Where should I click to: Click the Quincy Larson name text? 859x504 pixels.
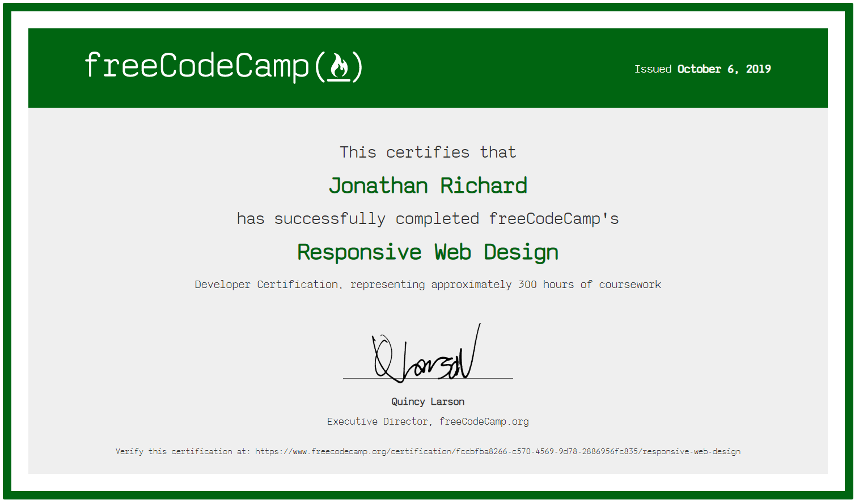(x=428, y=401)
